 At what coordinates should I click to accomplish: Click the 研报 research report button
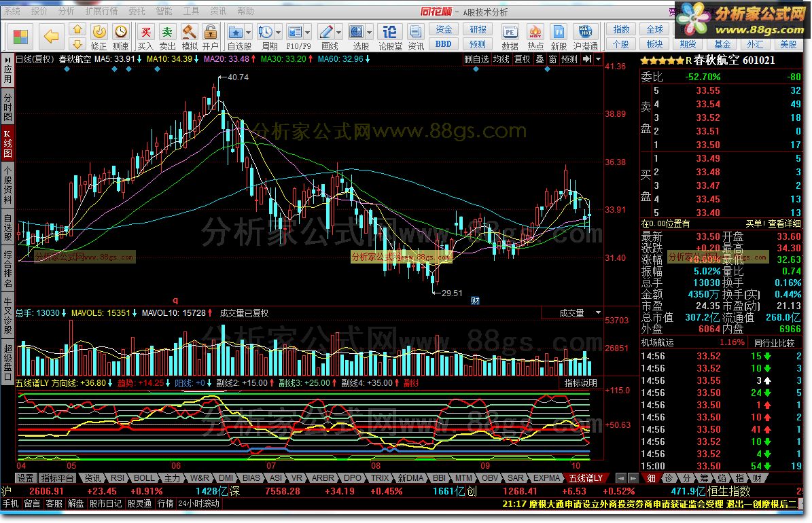click(478, 29)
